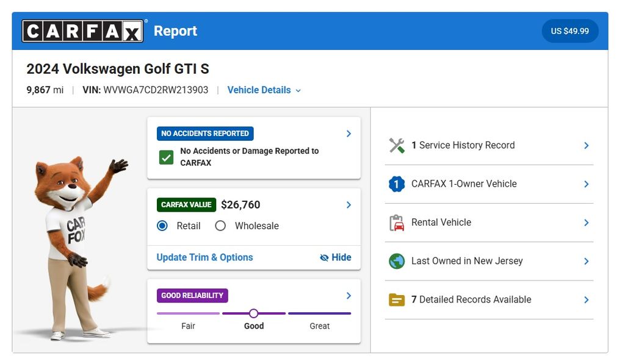
Task: Click the US $49.99 price button
Action: click(570, 31)
